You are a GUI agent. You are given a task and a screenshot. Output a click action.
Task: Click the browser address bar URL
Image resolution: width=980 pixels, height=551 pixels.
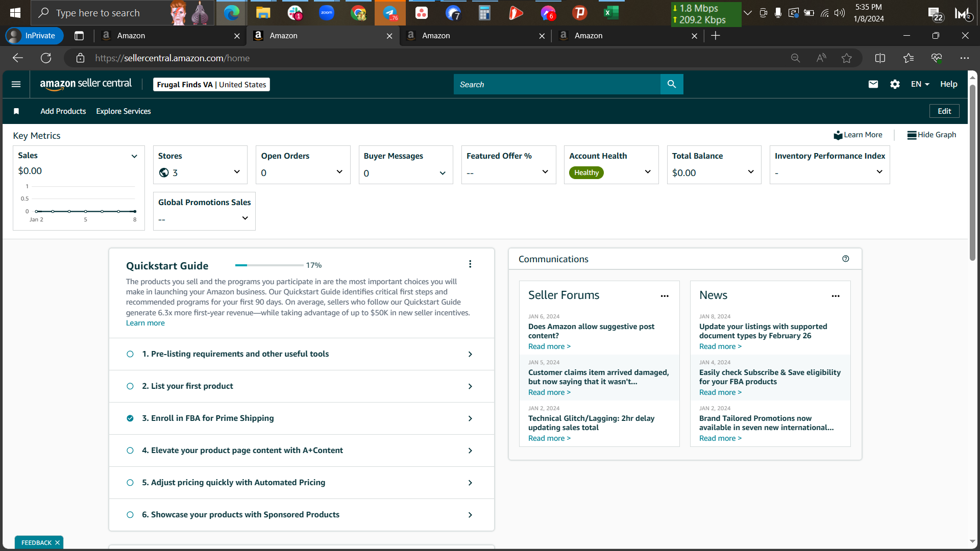pyautogui.click(x=173, y=58)
